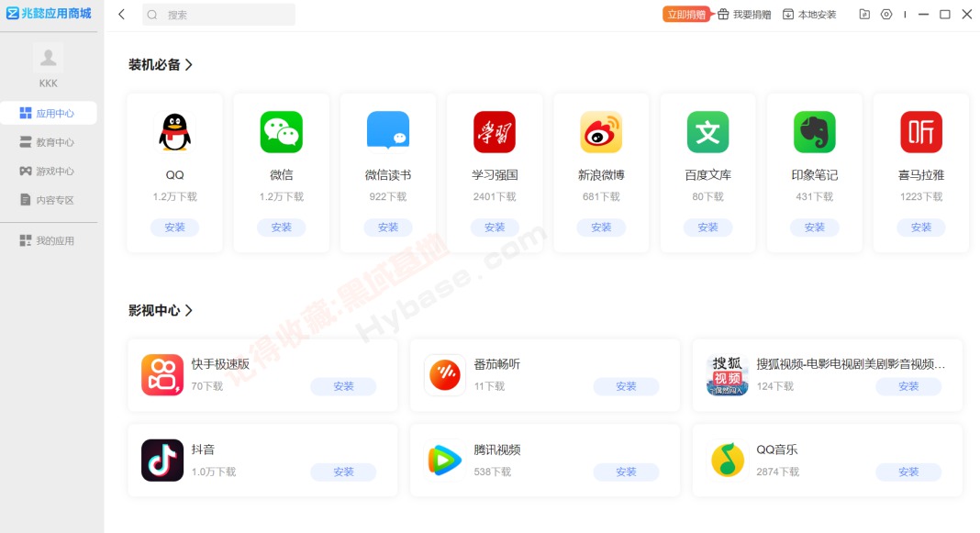This screenshot has width=980, height=533.
Task: Install QQ音乐
Action: click(908, 472)
